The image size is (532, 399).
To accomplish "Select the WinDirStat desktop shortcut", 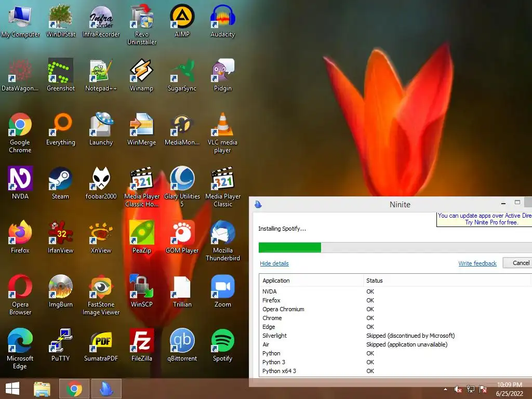I will point(60,21).
